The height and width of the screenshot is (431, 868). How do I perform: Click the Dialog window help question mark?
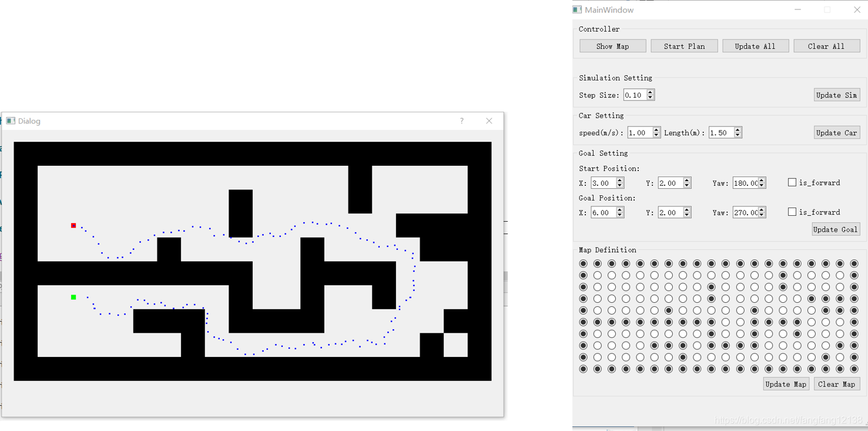(x=462, y=121)
